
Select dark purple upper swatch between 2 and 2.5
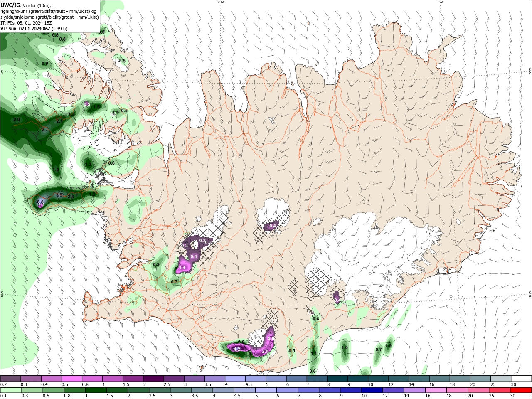coord(153,379)
